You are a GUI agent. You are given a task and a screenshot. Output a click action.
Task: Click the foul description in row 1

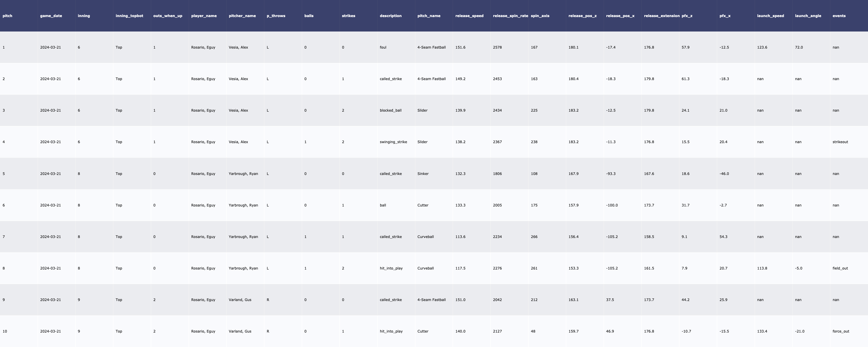[x=383, y=47]
